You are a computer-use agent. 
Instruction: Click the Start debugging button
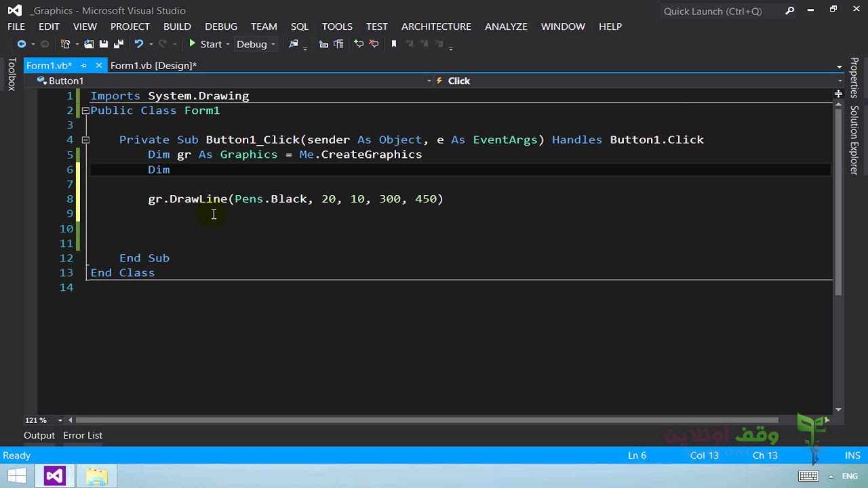click(x=205, y=44)
